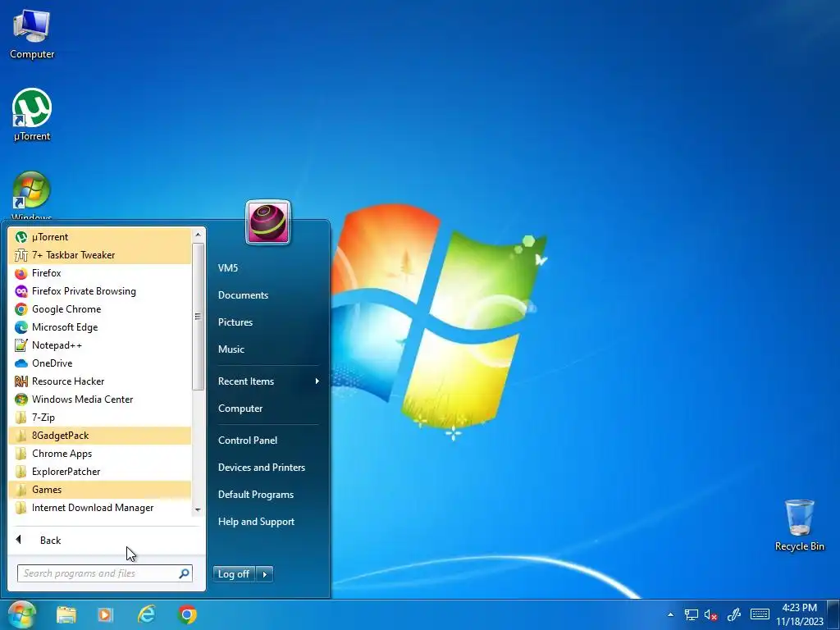
Task: Open Devices and Printers
Action: click(x=262, y=467)
